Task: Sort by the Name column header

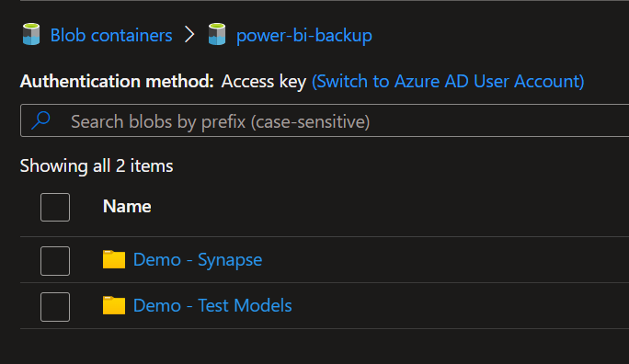Action: click(x=127, y=207)
